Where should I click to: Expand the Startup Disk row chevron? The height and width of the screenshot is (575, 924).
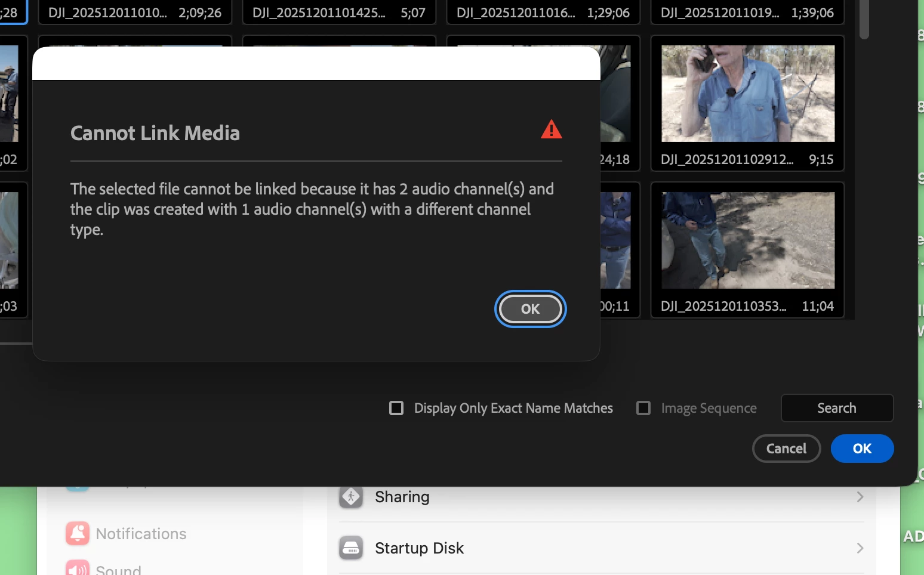860,548
